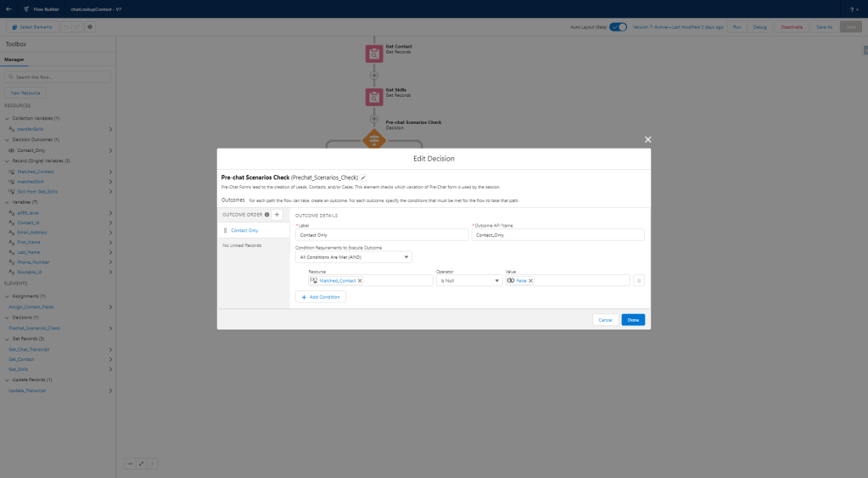Click the Done button
The width and height of the screenshot is (868, 478).
633,320
